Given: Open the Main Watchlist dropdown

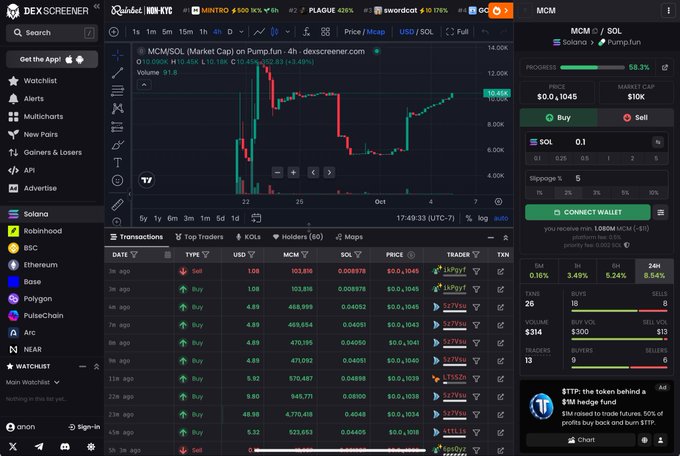Looking at the screenshot, I should [x=33, y=382].
